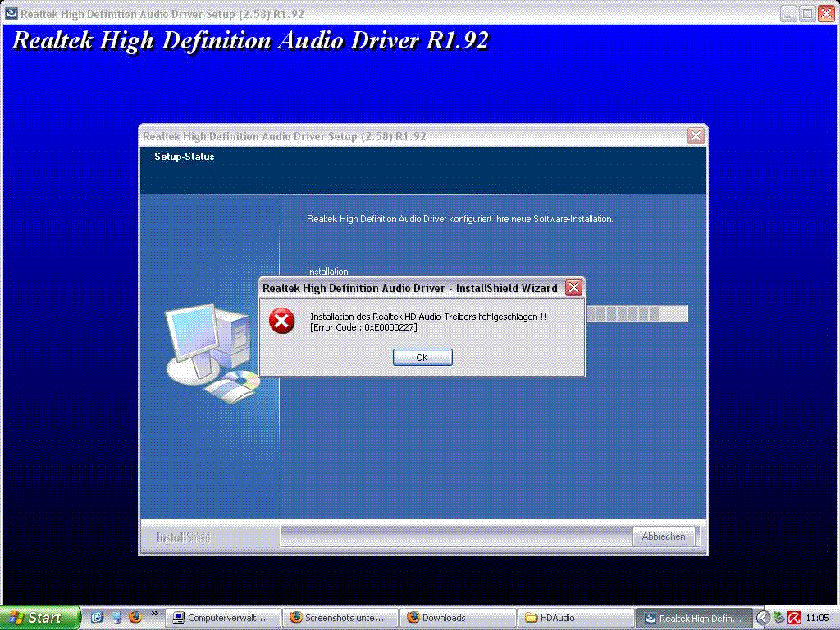
Task: Click the red antivirus tray icon
Action: tap(794, 619)
